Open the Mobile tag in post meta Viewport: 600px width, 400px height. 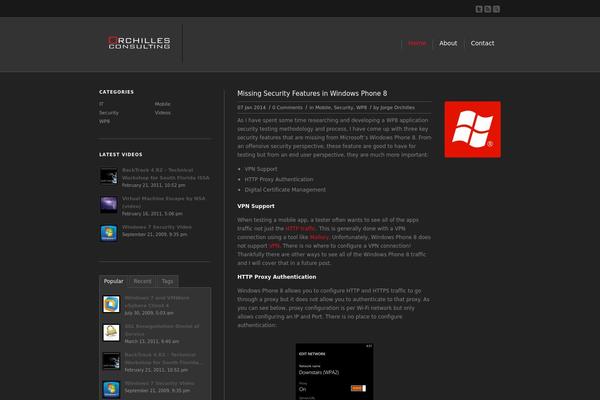pos(323,108)
